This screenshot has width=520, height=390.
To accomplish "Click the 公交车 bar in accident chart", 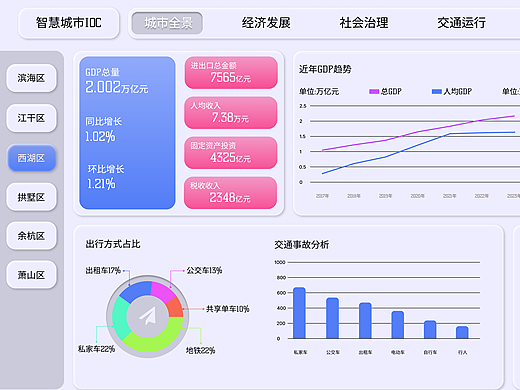I will [332, 318].
